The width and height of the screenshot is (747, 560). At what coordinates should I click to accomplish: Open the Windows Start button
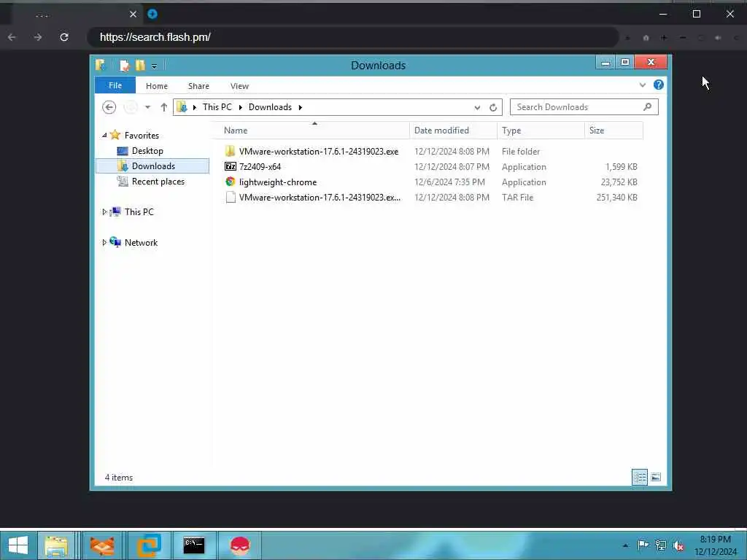point(18,545)
